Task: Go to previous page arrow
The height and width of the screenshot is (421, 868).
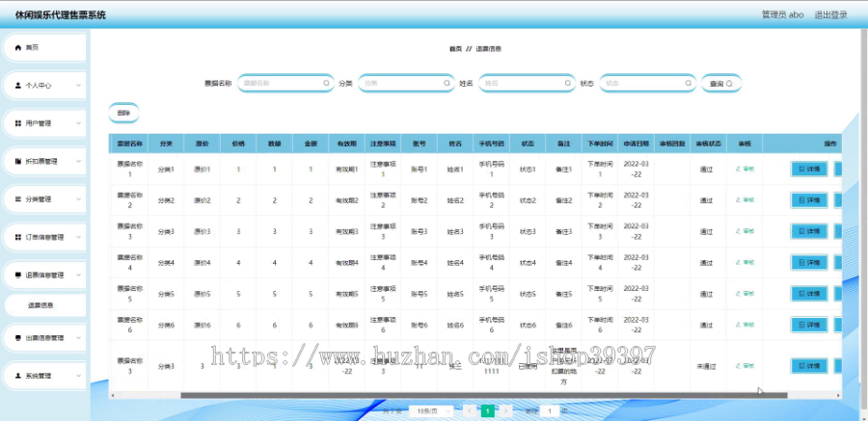Action: coord(470,411)
